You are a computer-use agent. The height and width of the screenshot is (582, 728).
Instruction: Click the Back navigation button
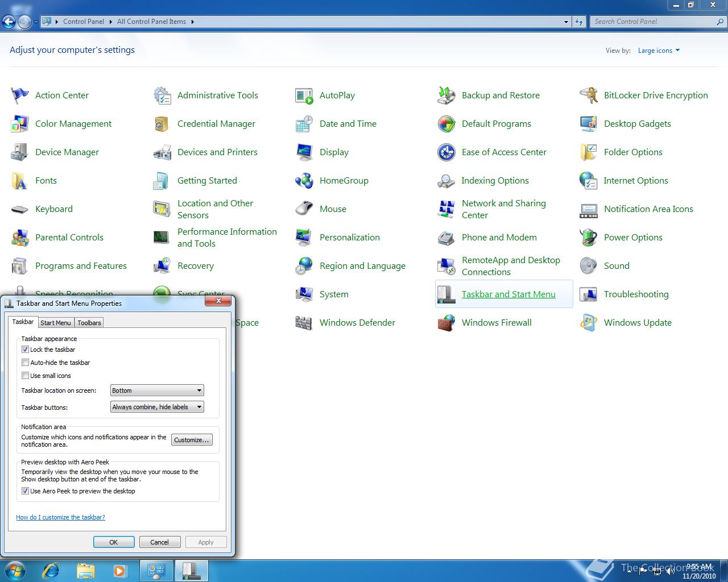point(9,22)
